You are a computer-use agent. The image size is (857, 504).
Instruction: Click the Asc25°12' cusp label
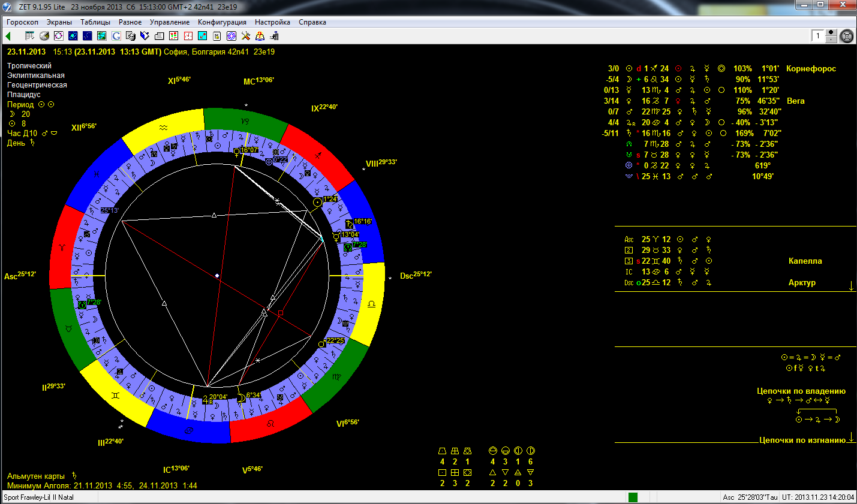[20, 276]
